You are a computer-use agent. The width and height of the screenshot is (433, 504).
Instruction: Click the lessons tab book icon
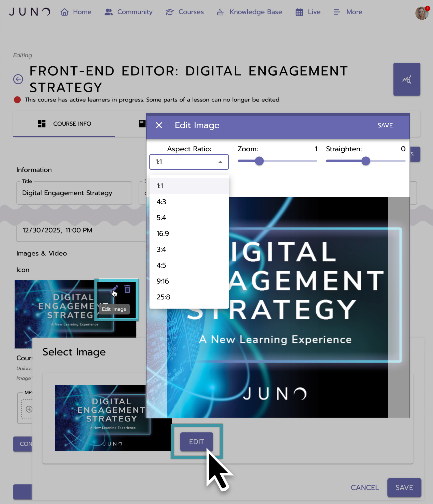click(142, 124)
